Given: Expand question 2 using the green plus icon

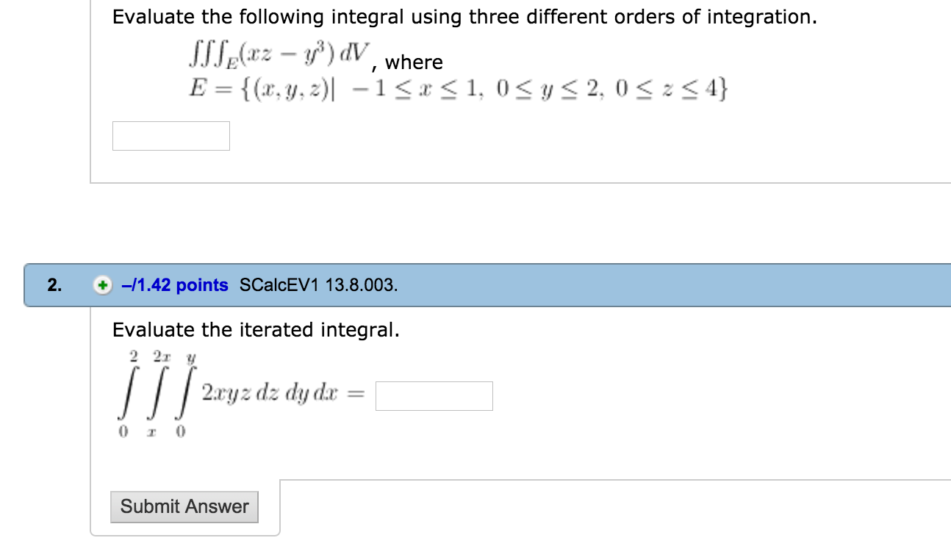Looking at the screenshot, I should tap(102, 285).
